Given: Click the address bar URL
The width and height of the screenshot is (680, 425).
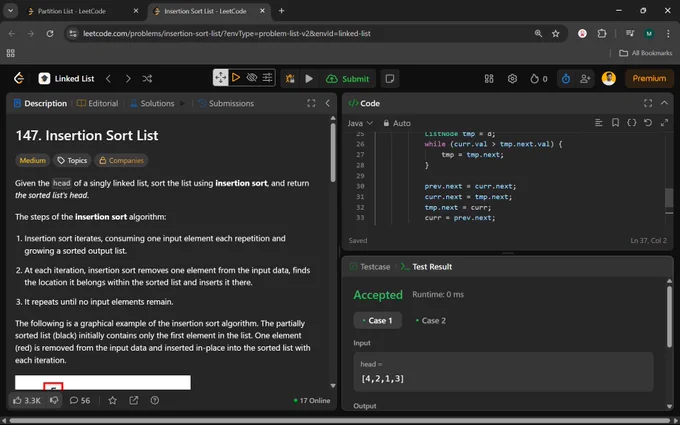Looking at the screenshot, I should click(226, 33).
